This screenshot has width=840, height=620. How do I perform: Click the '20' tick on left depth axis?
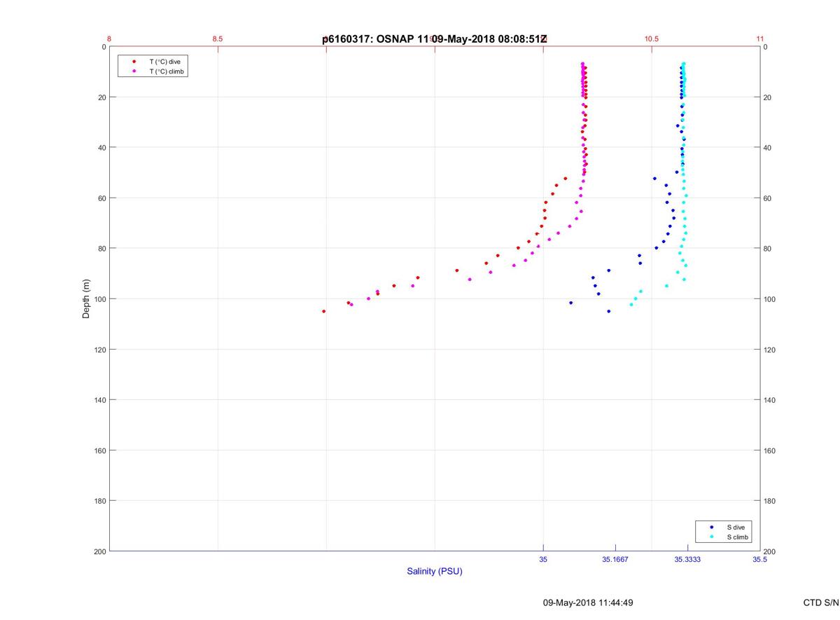pos(101,97)
